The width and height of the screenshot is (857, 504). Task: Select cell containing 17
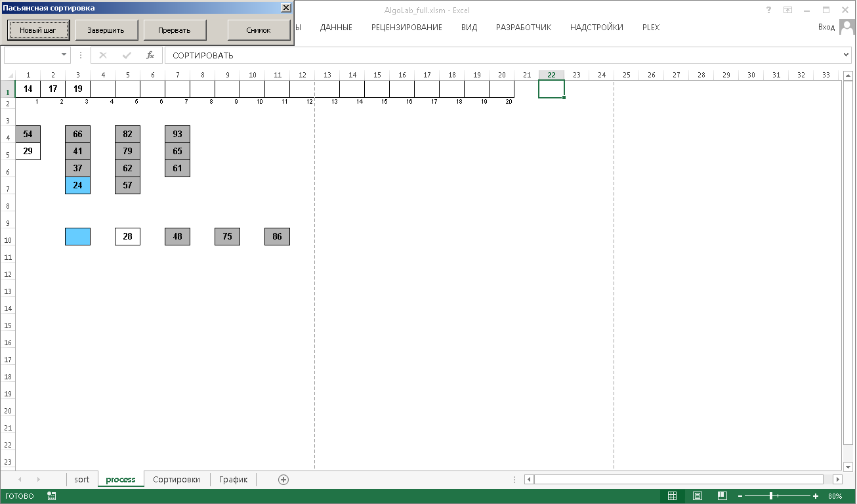coord(52,89)
